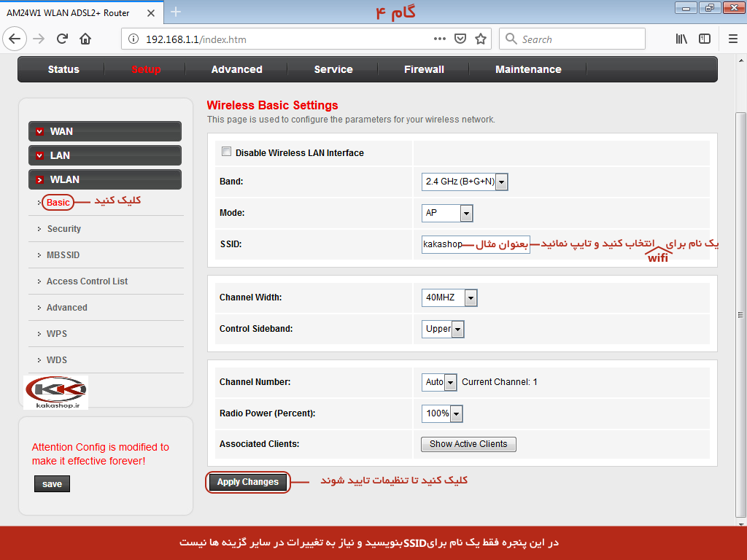Open the Band dropdown
The image size is (747, 560).
465,182
